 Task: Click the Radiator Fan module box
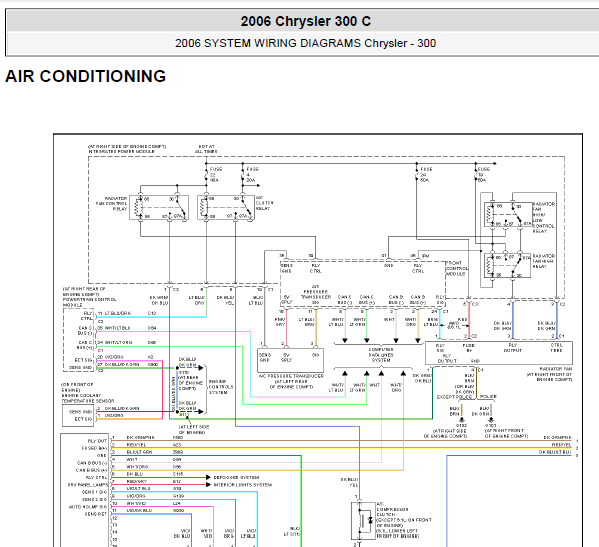(x=499, y=353)
